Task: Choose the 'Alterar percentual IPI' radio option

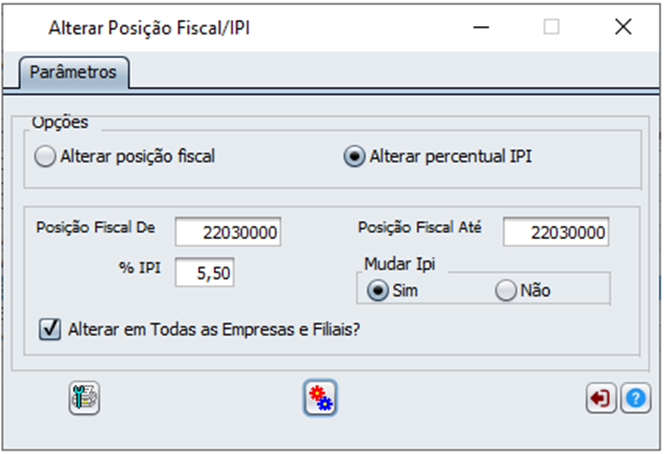Action: click(x=354, y=156)
